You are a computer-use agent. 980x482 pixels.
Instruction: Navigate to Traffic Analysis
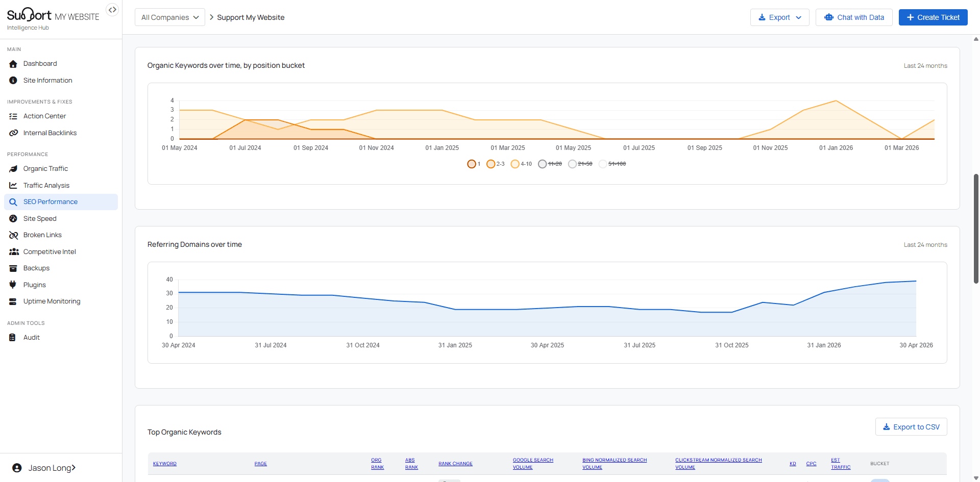tap(61, 186)
